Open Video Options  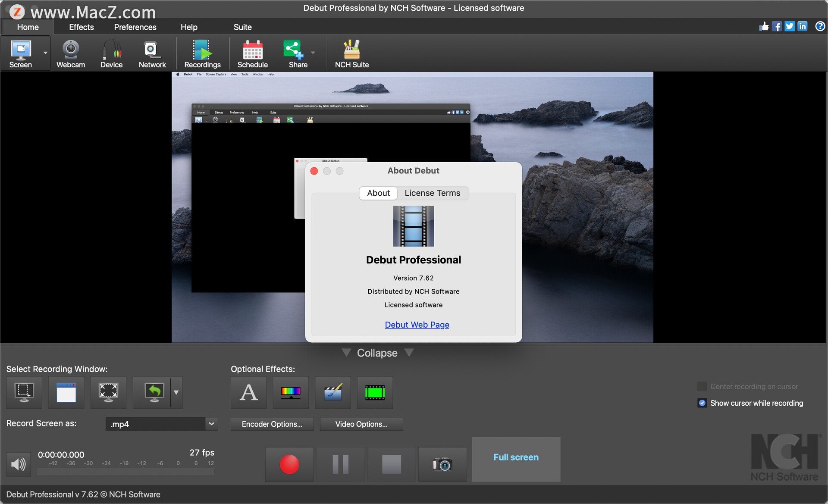click(x=361, y=424)
